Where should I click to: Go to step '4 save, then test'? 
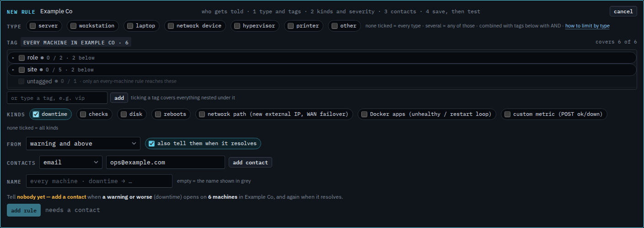click(453, 11)
